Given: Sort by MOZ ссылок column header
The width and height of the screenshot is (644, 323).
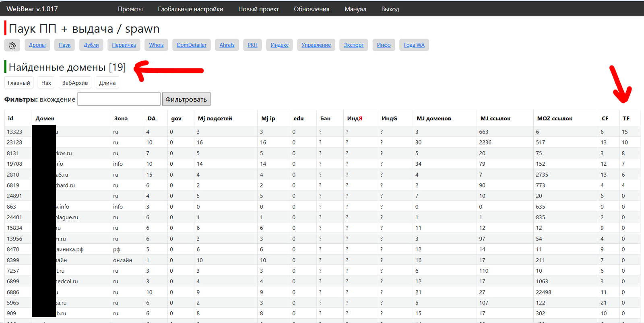Looking at the screenshot, I should point(554,119).
